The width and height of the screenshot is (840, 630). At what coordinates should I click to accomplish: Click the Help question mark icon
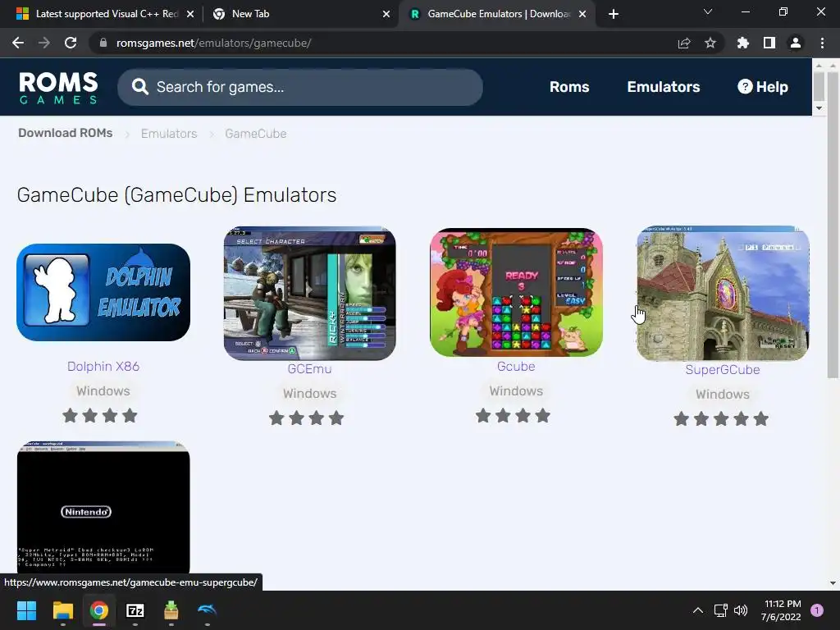tap(745, 86)
